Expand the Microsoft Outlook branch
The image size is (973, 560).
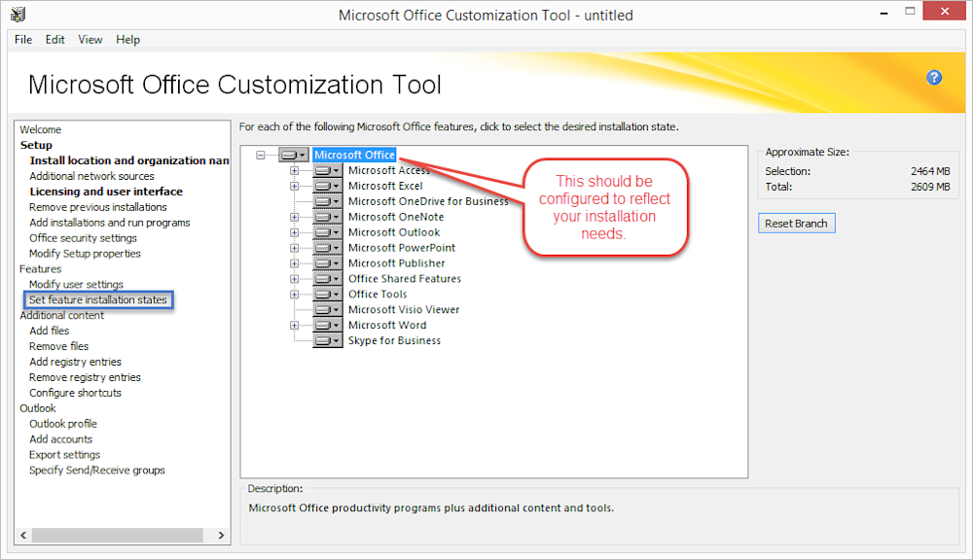click(294, 232)
